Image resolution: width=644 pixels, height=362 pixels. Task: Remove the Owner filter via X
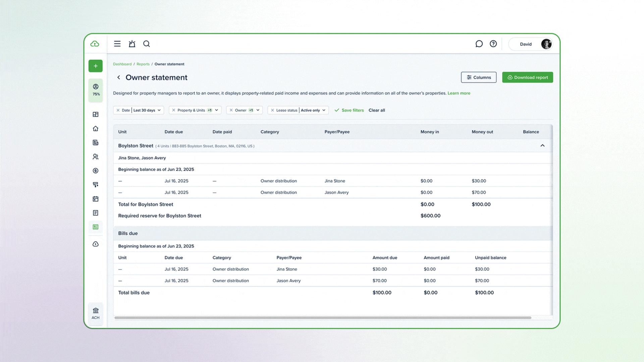tap(231, 110)
